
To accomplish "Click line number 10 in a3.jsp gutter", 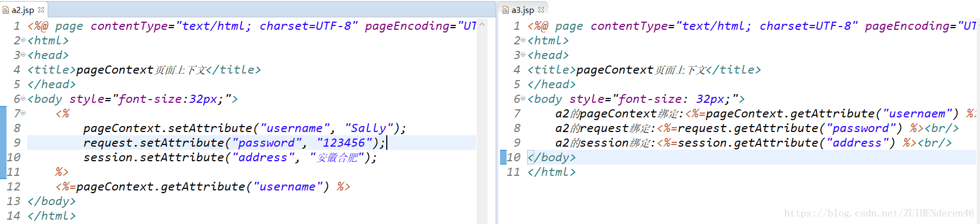I will click(x=514, y=157).
